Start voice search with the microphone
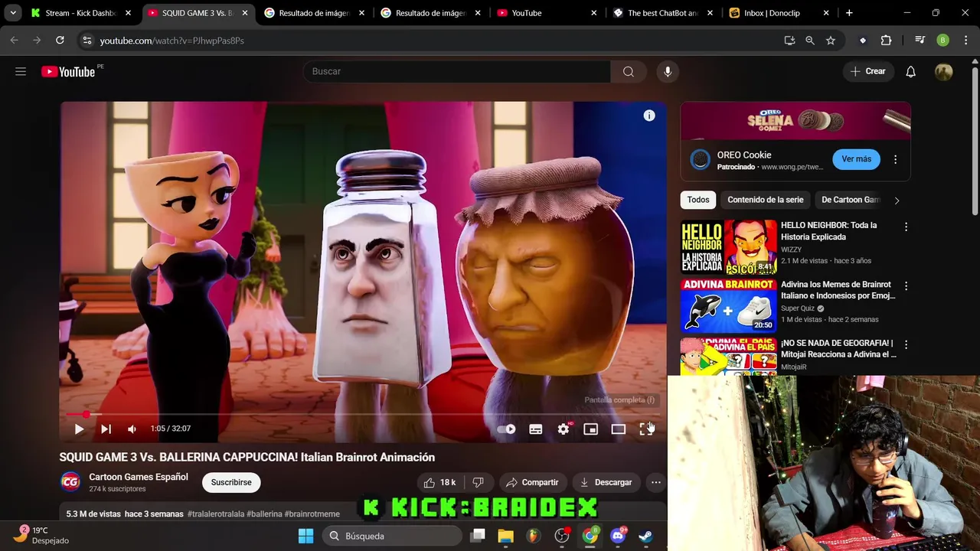 668,71
